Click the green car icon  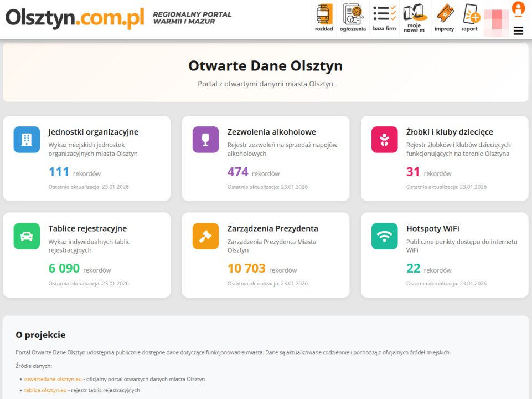tap(27, 236)
